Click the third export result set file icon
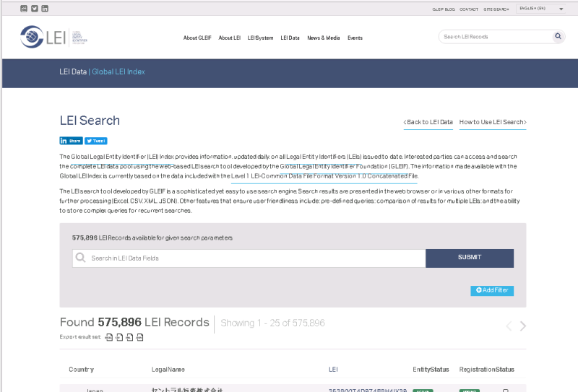The height and width of the screenshot is (392, 578). pyautogui.click(x=129, y=337)
